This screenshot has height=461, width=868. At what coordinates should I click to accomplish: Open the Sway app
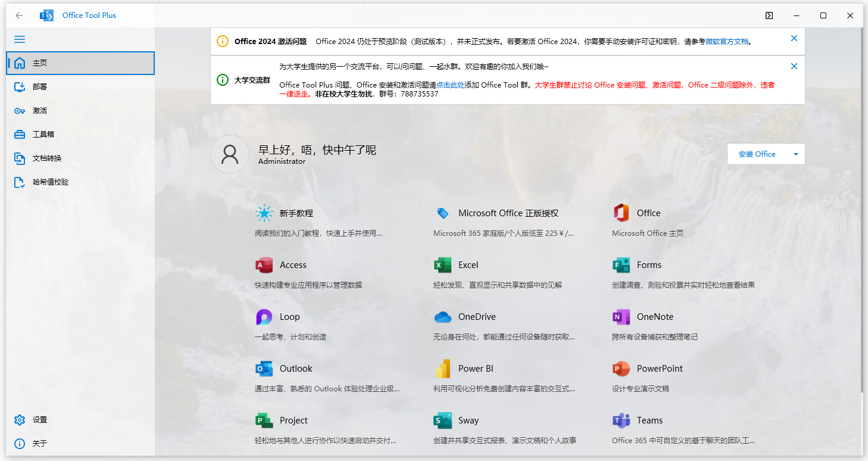coord(443,420)
